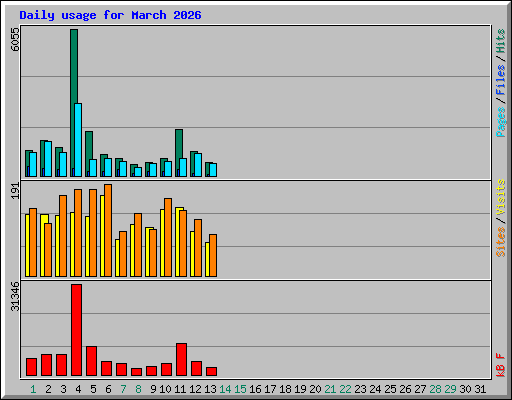Click the green 'Hits' legend label
The width and height of the screenshot is (512, 400).
(501, 41)
